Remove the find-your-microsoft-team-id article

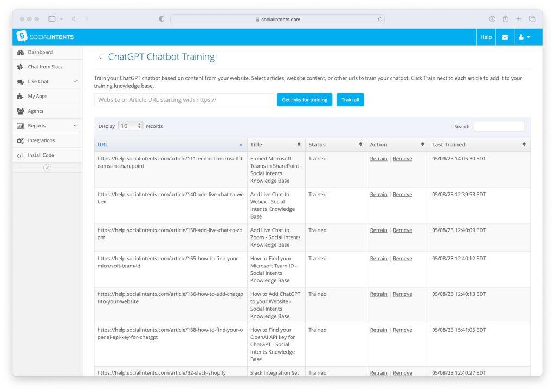403,259
